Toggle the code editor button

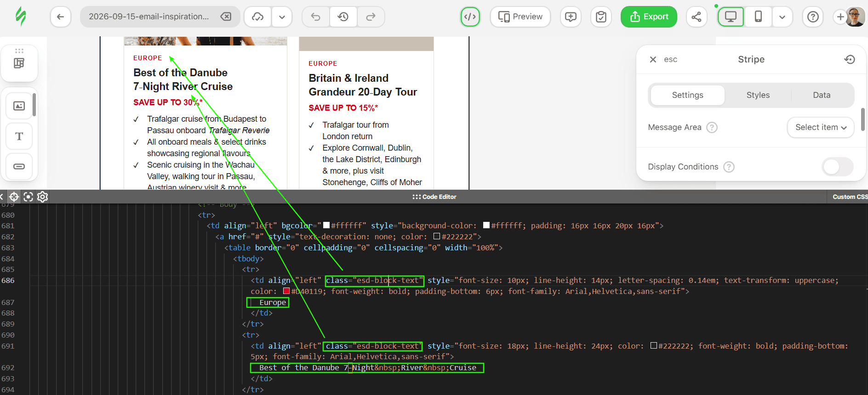click(x=470, y=17)
